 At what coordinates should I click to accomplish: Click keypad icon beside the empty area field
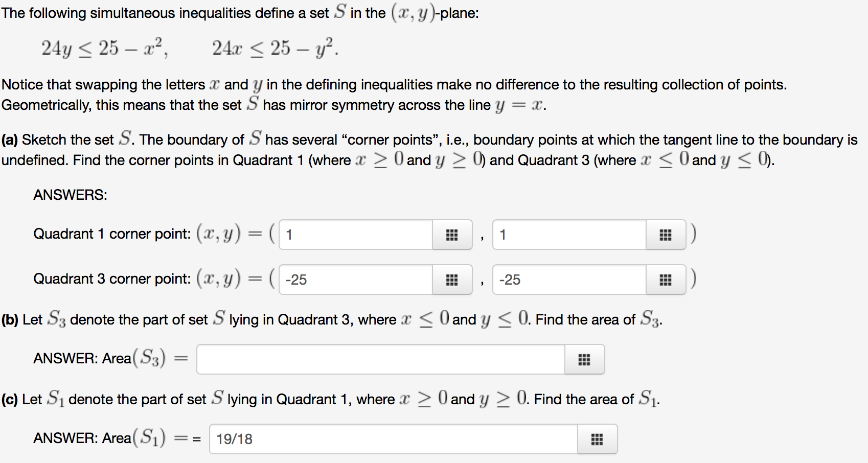[x=584, y=359]
